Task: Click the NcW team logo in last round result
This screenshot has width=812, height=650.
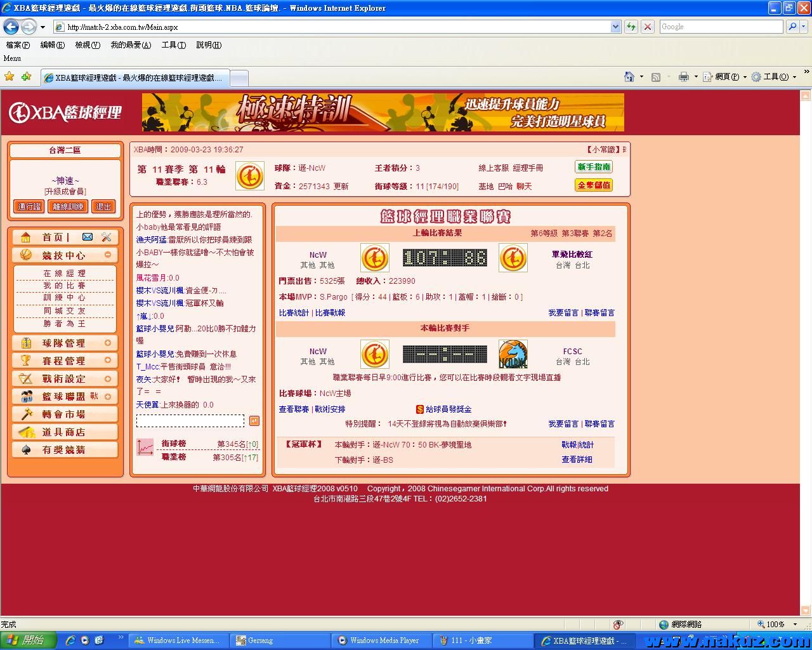Action: [x=374, y=258]
